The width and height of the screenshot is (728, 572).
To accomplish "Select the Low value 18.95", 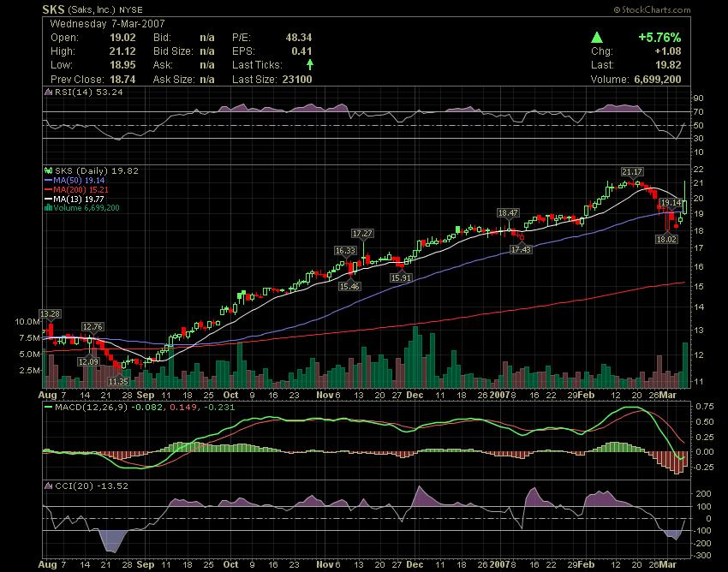I will (122, 64).
